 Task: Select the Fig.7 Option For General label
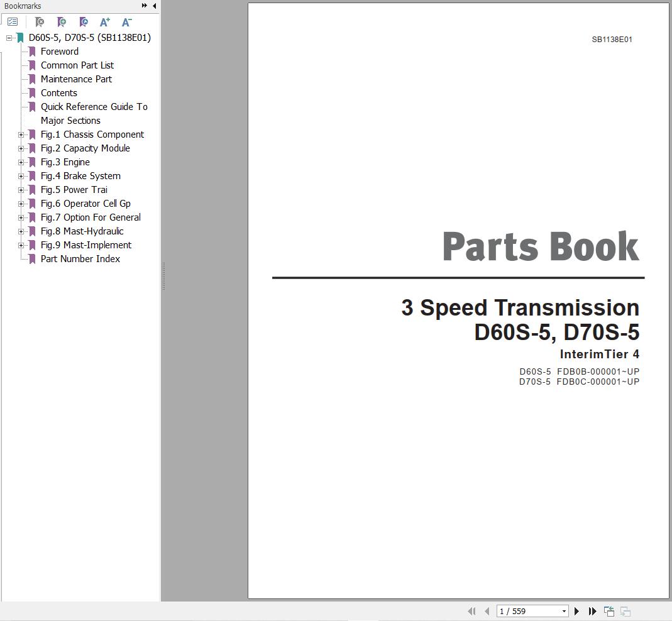coord(91,217)
